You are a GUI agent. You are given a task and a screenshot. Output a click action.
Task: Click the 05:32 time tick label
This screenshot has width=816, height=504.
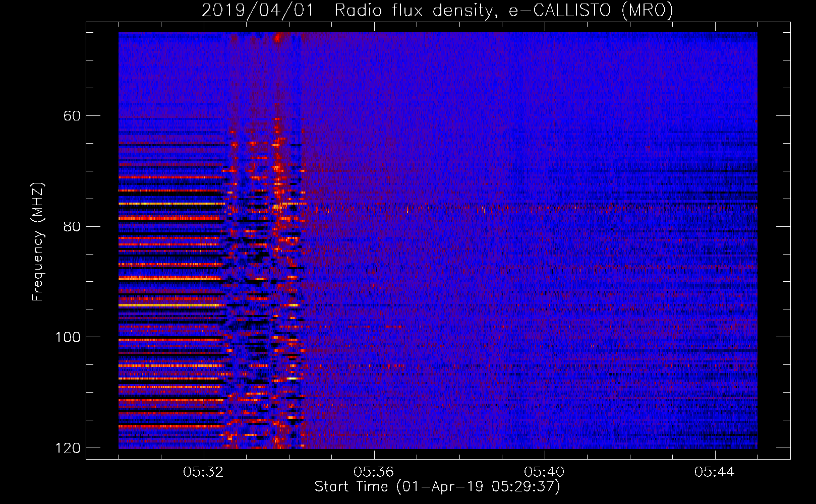(203, 472)
